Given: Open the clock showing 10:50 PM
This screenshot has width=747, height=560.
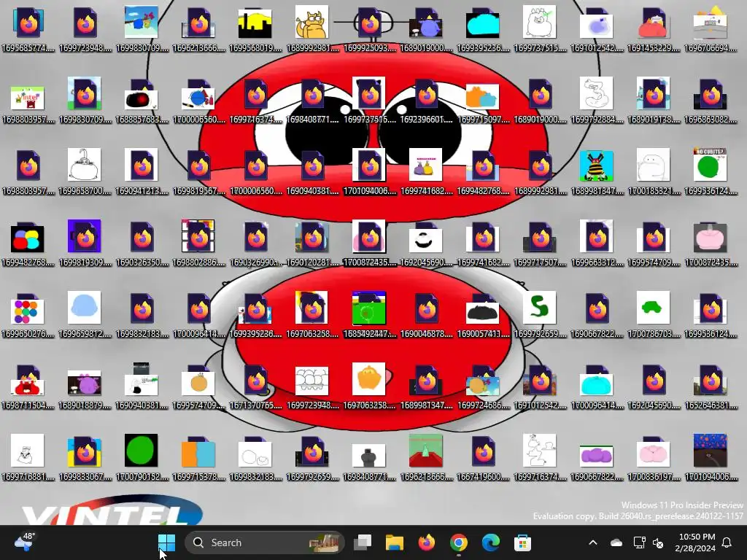Looking at the screenshot, I should coord(695,542).
